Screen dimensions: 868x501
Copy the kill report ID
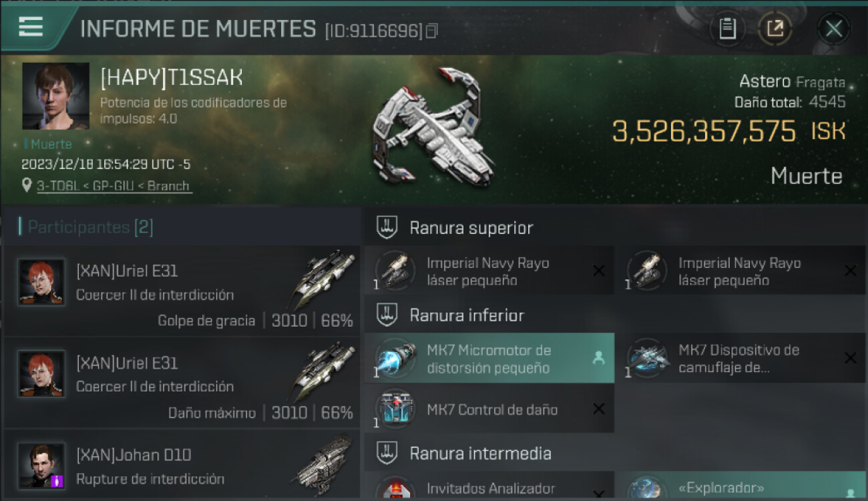point(432,31)
